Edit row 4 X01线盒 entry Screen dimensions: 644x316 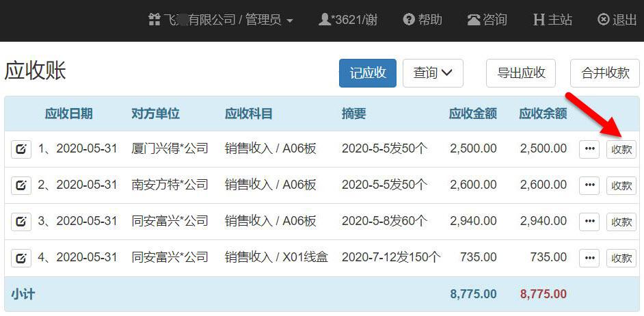point(21,259)
